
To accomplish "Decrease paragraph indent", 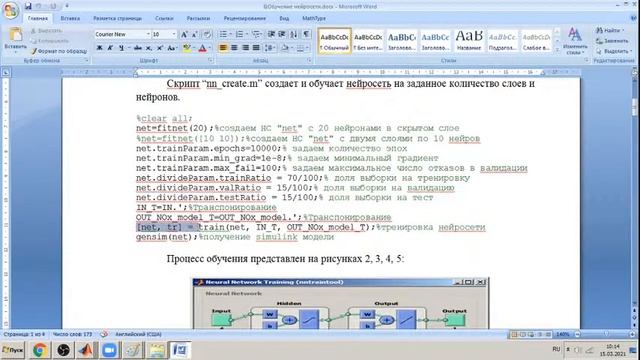I will pyautogui.click(x=271, y=34).
